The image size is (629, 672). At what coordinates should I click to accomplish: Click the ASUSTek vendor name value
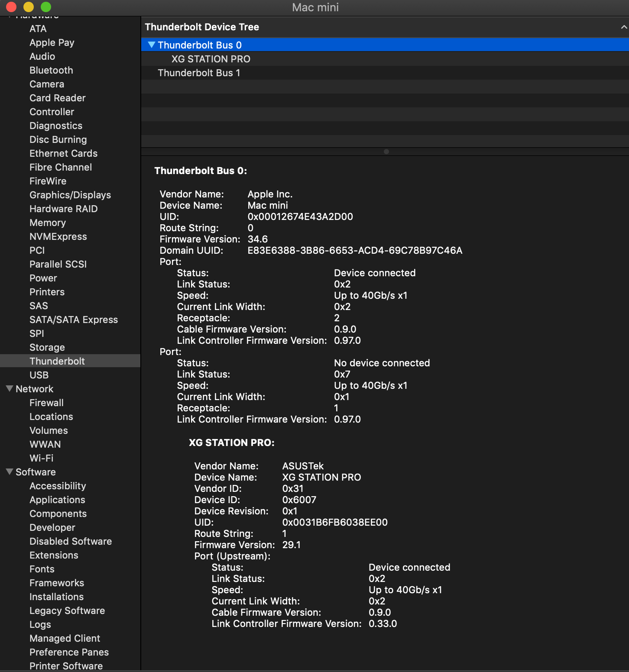point(303,466)
